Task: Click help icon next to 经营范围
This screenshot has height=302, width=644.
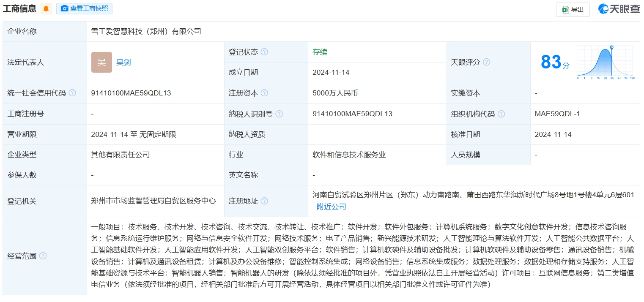Action: pos(43,256)
